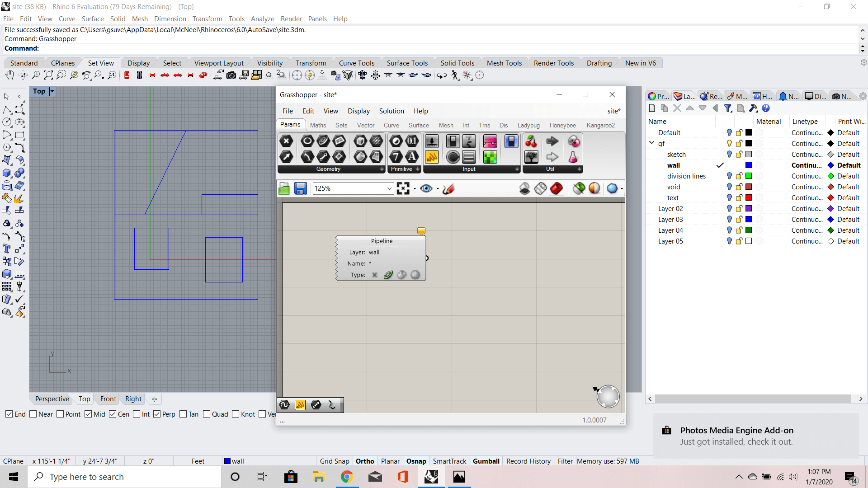This screenshot has height=488, width=868.
Task: Show hidden system tray icons
Action: coord(739,477)
